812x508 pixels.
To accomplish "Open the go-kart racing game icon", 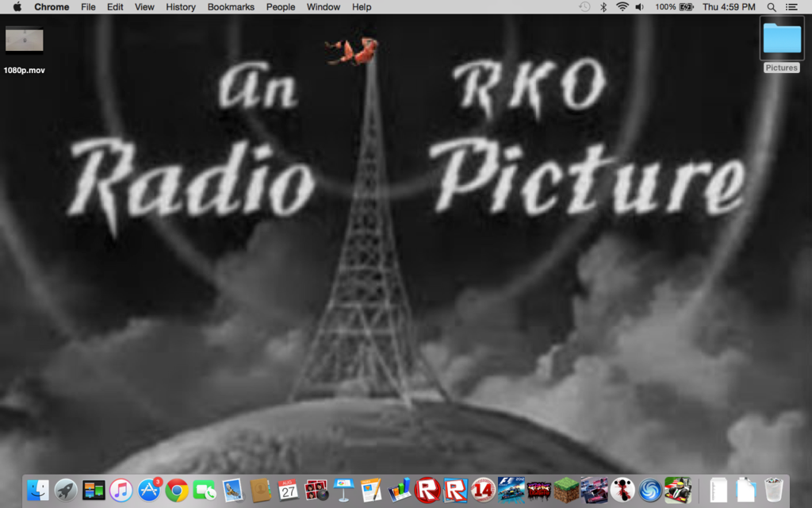I will 678,490.
